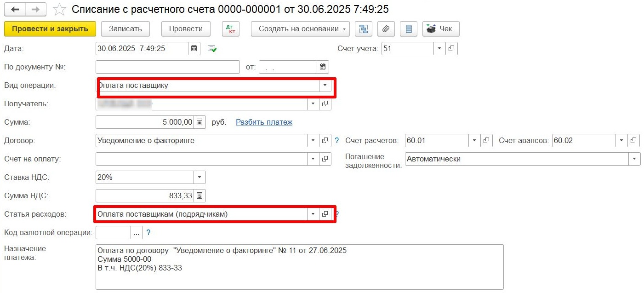Viewport: 644px width, 293px height.
Task: Click the question mark near Договор field
Action: 336,140
